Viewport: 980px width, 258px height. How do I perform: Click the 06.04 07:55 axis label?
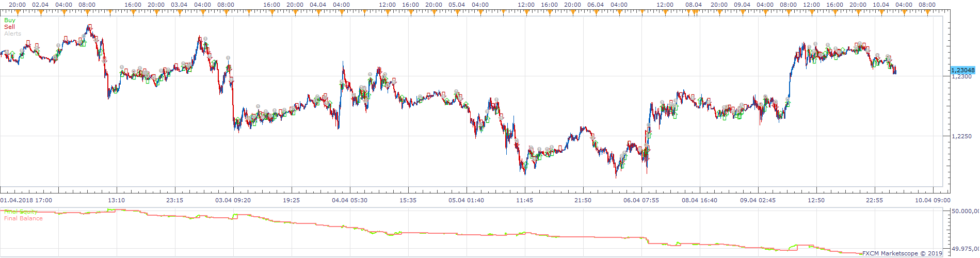coord(641,200)
